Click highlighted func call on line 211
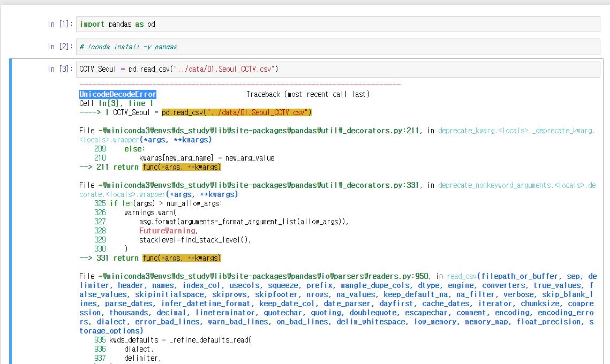This screenshot has height=364, width=610. 182,167
